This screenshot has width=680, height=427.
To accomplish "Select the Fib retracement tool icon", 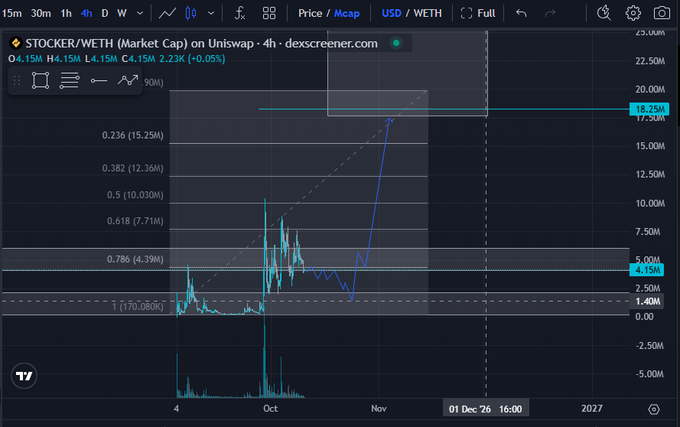I will (69, 81).
